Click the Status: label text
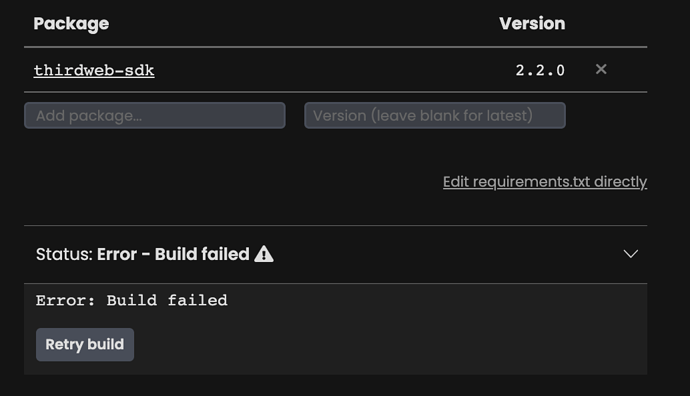 pyautogui.click(x=64, y=254)
